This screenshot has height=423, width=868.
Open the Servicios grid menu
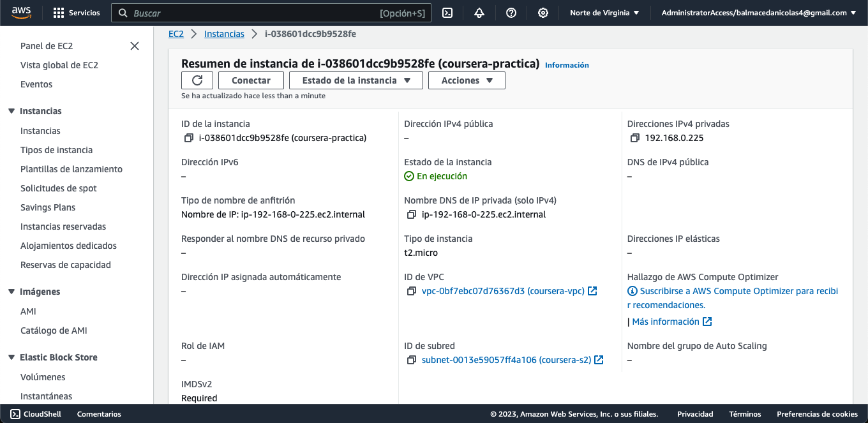[77, 13]
